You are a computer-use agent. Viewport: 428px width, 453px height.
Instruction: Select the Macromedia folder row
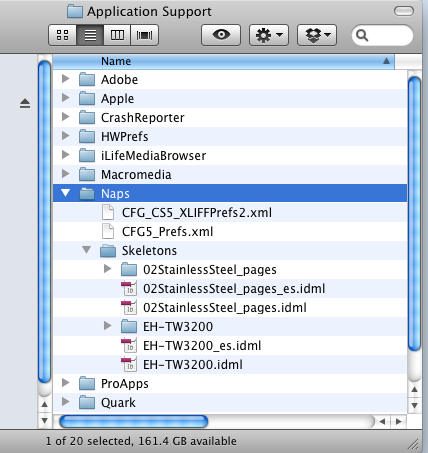(x=230, y=174)
